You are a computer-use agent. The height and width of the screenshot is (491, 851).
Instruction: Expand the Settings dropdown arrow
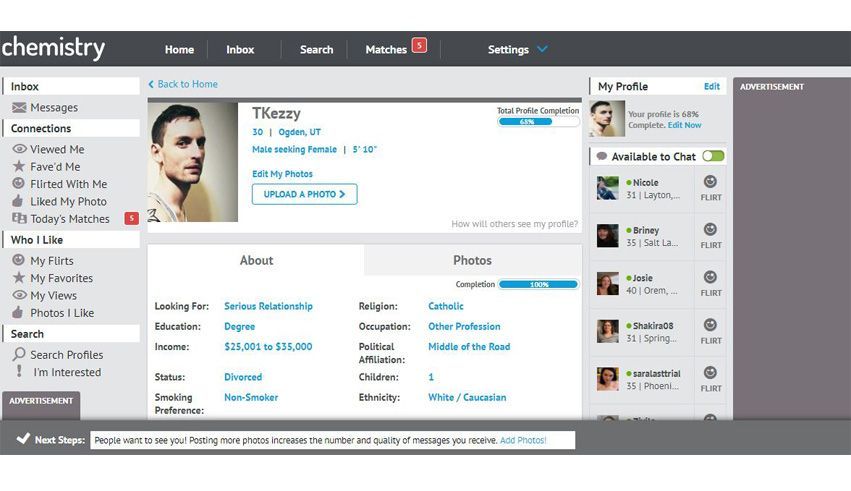542,49
